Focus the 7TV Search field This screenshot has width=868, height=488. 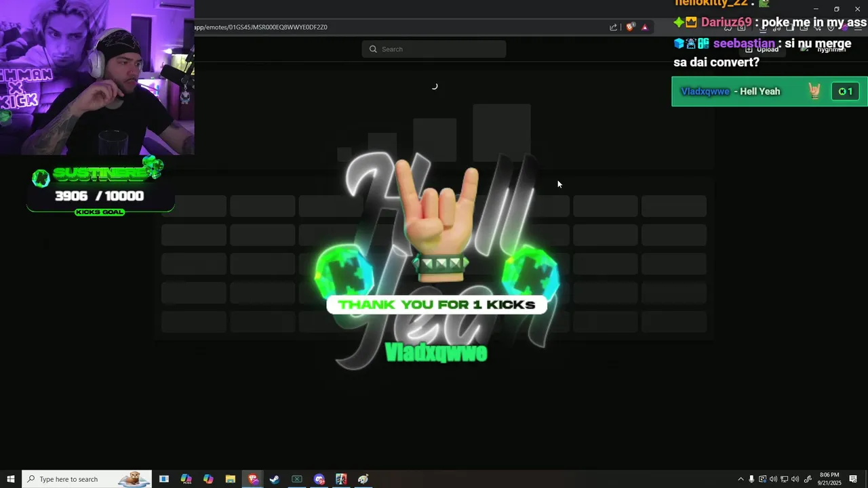click(x=434, y=49)
